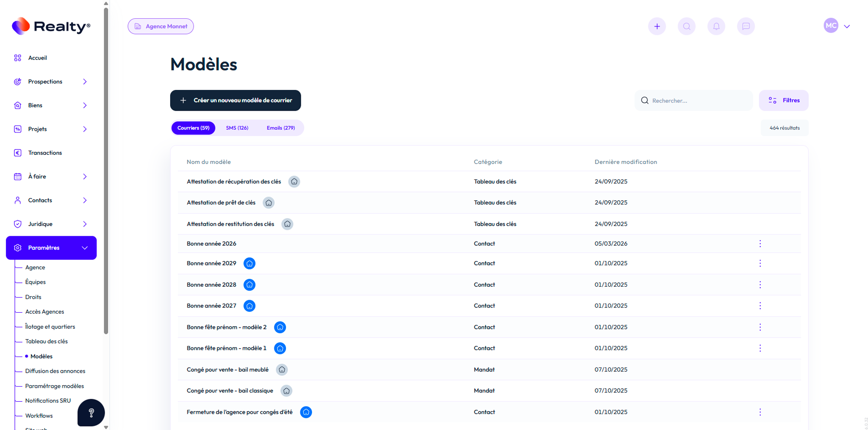Click the Rechercher search field
Screen dimensions: 868x430
(x=699, y=101)
